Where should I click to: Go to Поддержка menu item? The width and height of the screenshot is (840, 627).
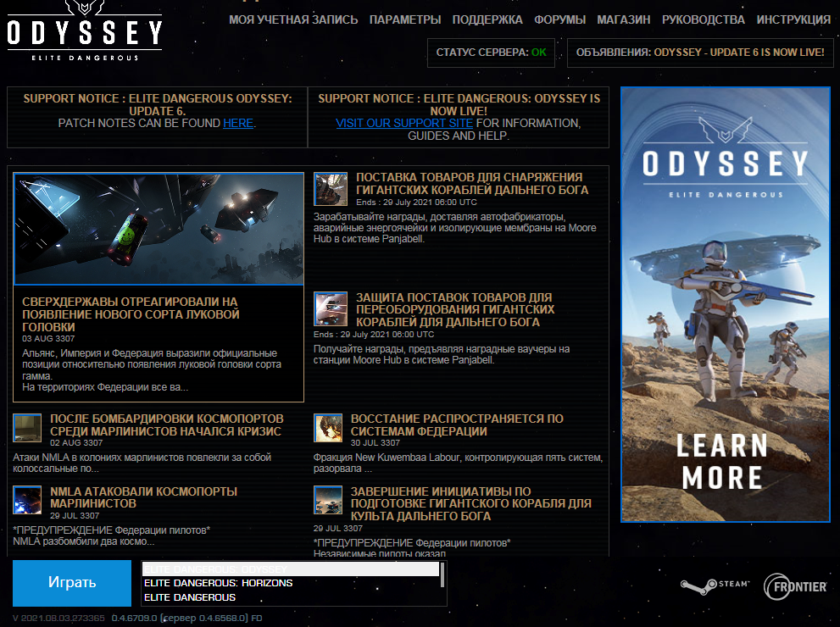tap(487, 19)
